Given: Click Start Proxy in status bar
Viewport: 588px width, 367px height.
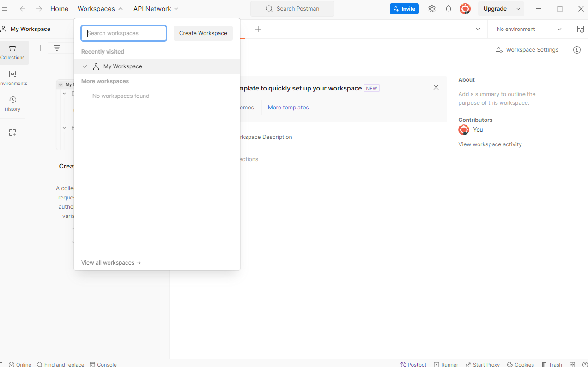Looking at the screenshot, I should [483, 364].
